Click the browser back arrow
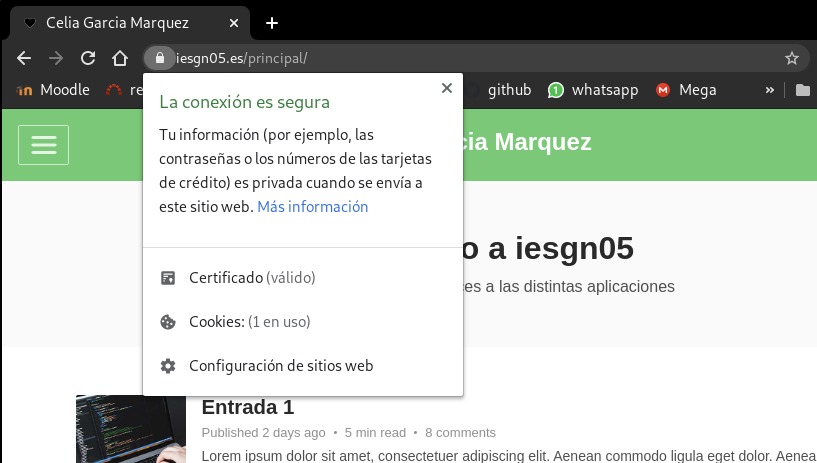 (x=24, y=58)
